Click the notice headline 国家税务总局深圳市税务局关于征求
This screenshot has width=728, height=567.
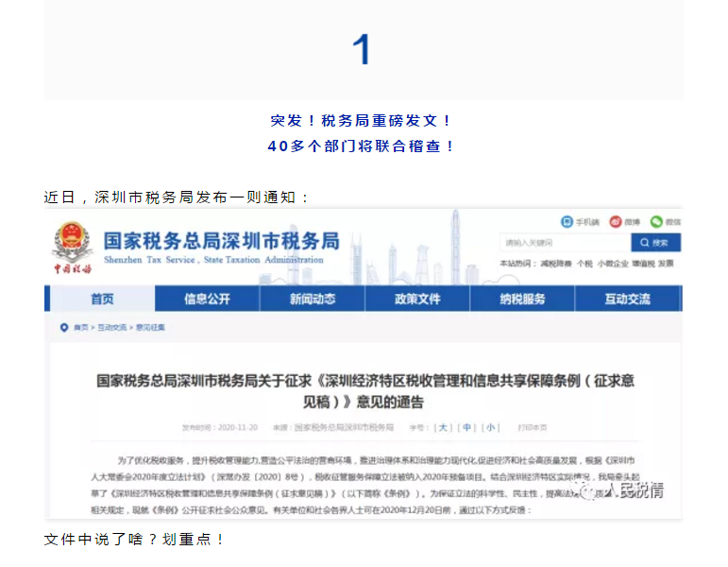tap(365, 391)
